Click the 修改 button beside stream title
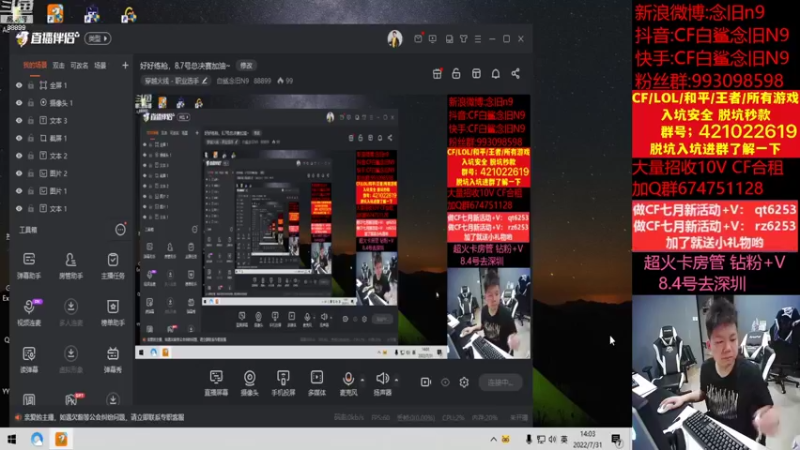 coord(246,65)
